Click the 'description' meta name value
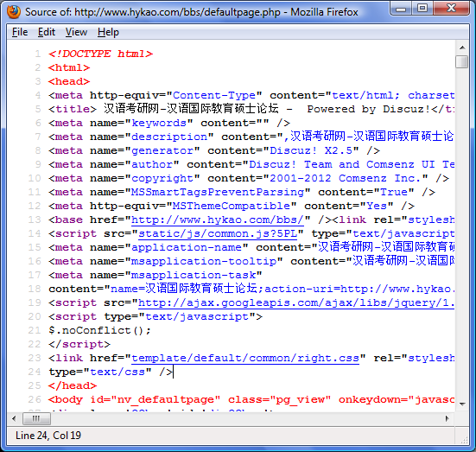 click(x=169, y=137)
